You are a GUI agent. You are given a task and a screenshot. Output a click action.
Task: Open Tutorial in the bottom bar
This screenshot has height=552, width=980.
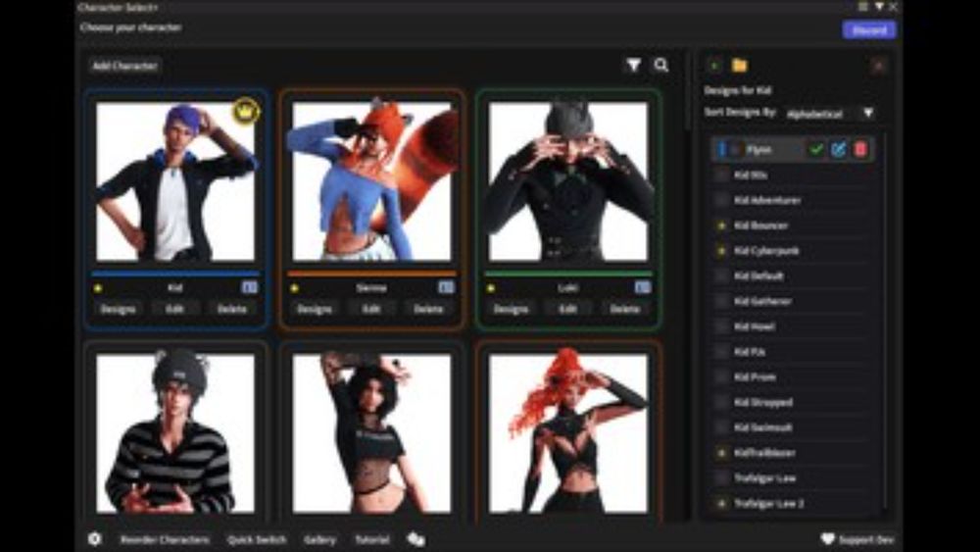tap(372, 539)
